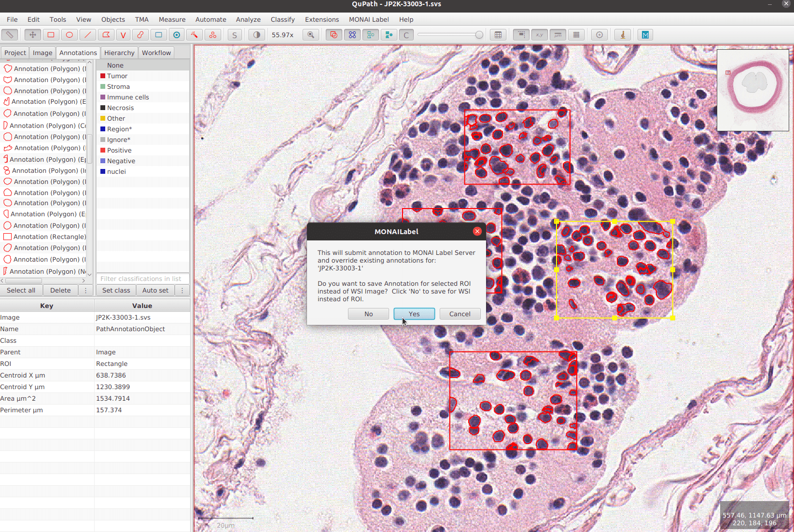
Task: Click the Delete annotations button
Action: click(x=60, y=290)
